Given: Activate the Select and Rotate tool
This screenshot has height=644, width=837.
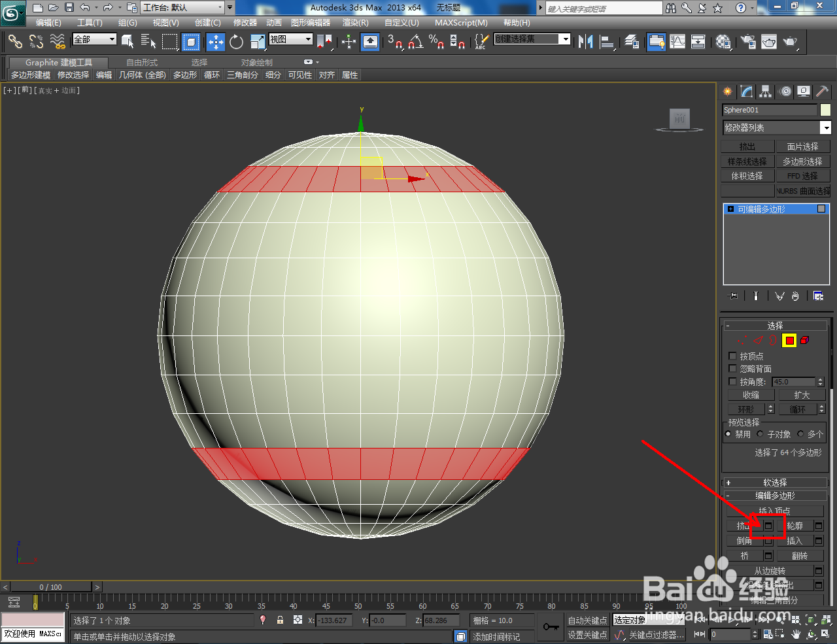Looking at the screenshot, I should pos(236,41).
